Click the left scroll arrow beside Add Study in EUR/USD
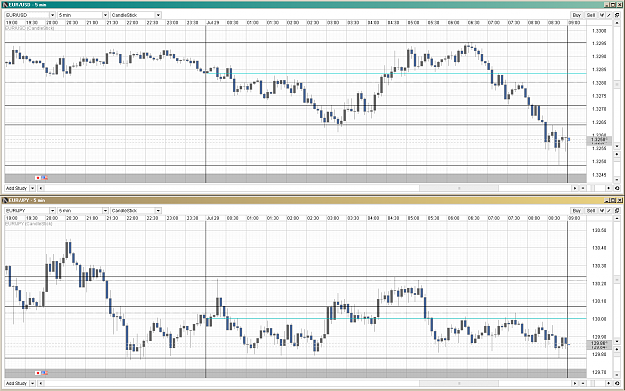625x391 pixels. pos(41,188)
